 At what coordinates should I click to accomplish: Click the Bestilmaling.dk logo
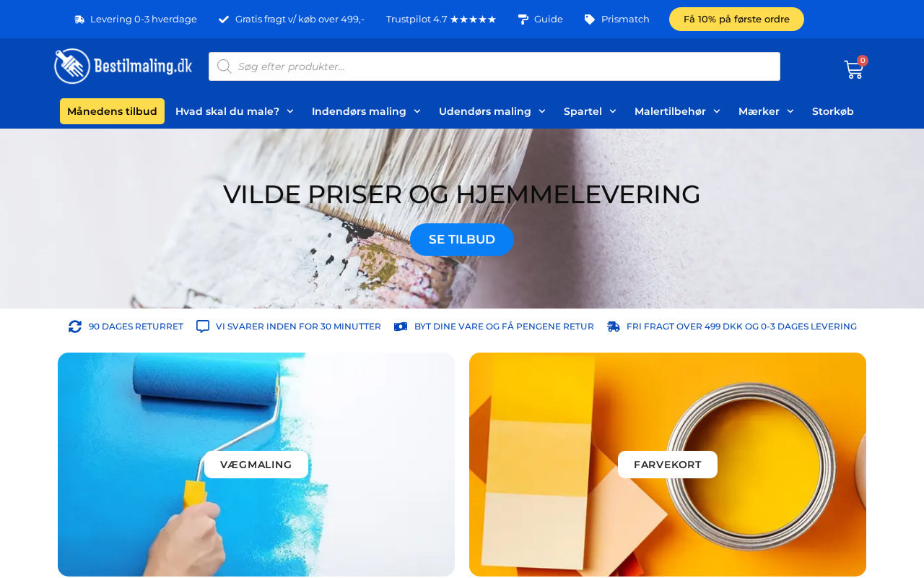(x=123, y=66)
